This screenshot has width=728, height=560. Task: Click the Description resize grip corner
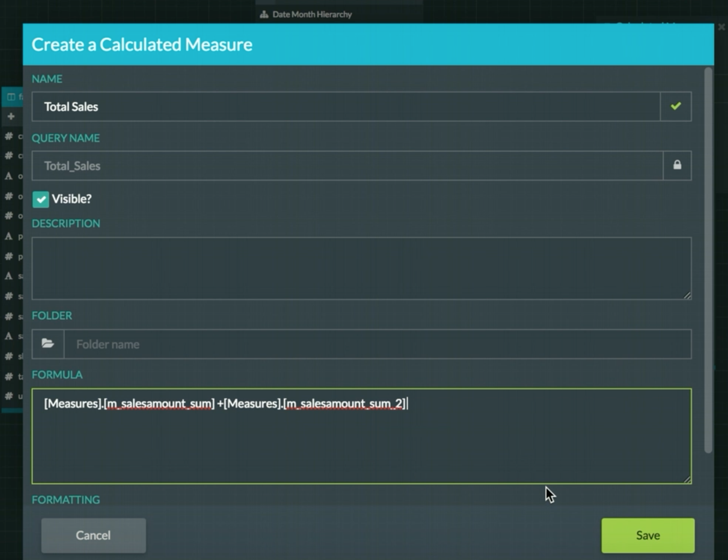point(687,295)
